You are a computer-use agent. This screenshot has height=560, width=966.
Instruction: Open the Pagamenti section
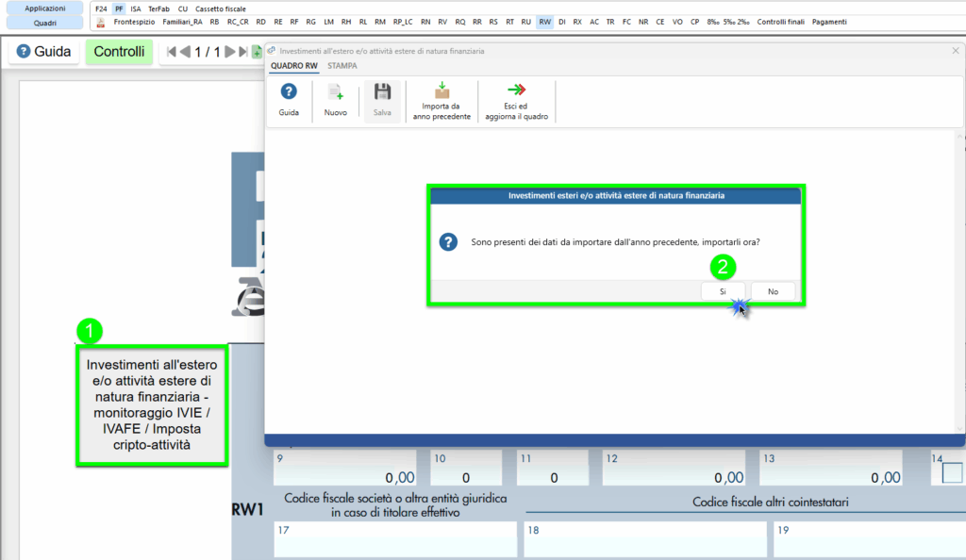(829, 22)
